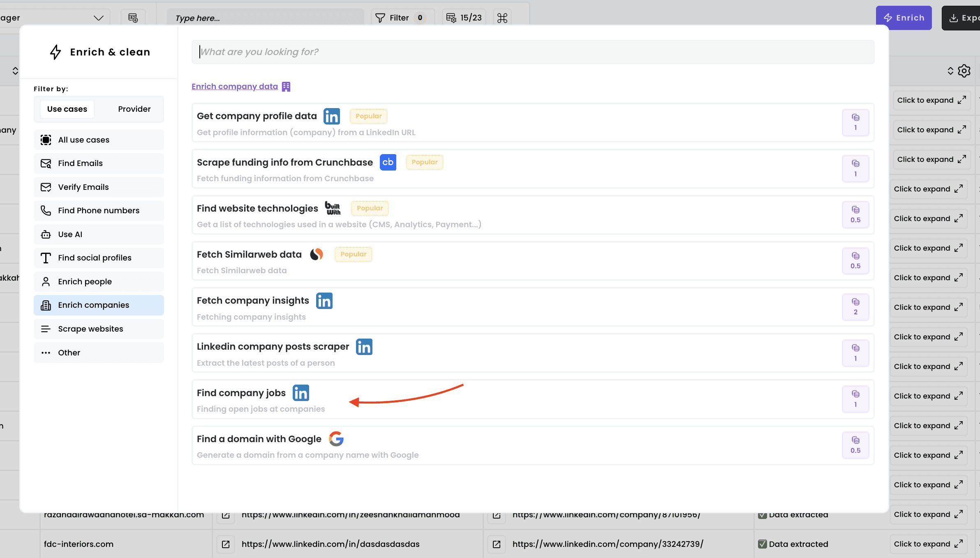Click the keyboard shortcuts command icon
The height and width of the screenshot is (558, 980).
tap(502, 18)
